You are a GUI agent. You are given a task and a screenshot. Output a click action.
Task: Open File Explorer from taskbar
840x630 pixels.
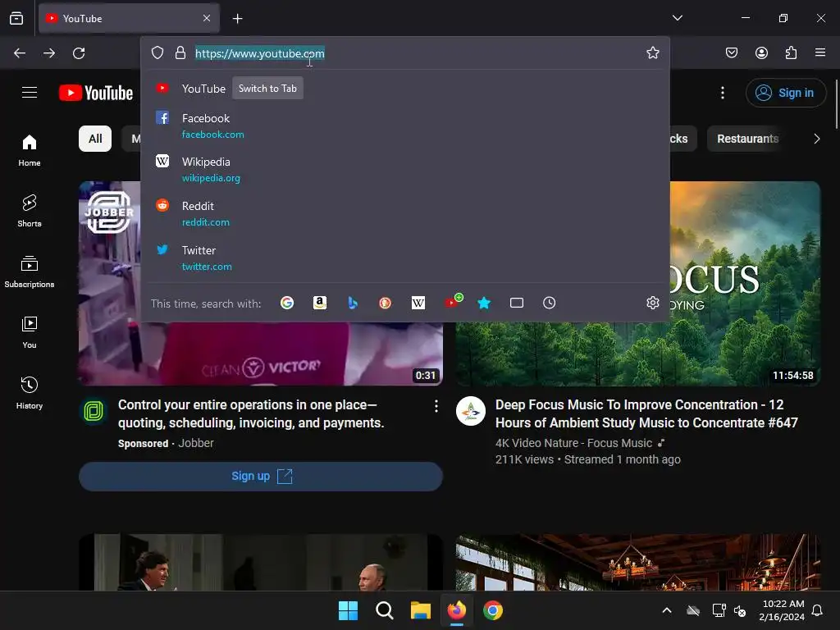(421, 610)
